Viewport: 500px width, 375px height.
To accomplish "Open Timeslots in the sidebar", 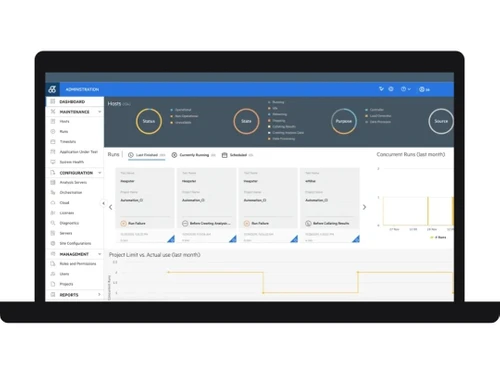I will click(68, 142).
